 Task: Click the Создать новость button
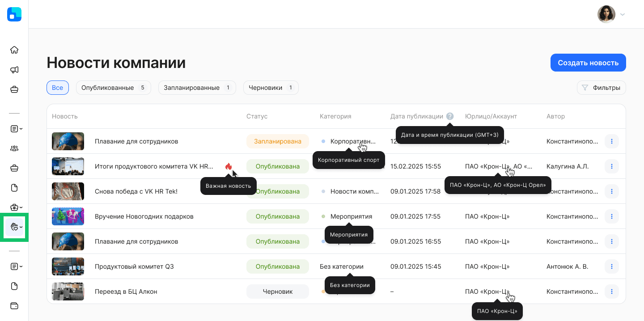pos(588,63)
